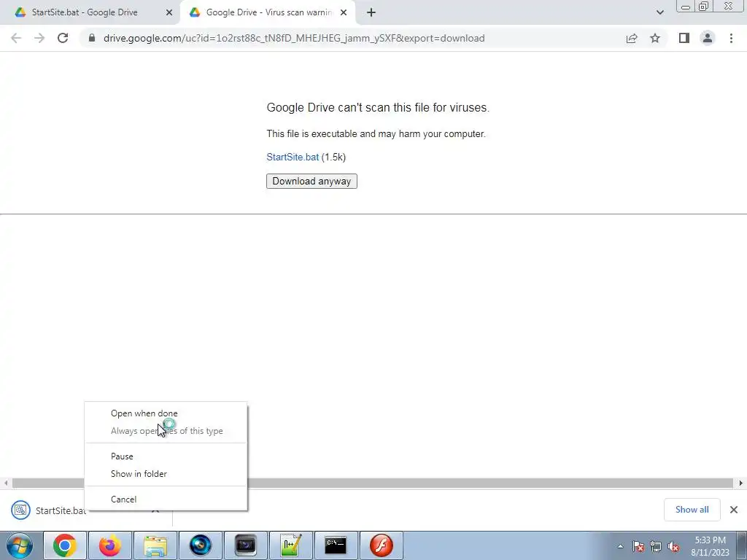Click the address bar URL
Screen dimensions: 747x560
click(294, 38)
